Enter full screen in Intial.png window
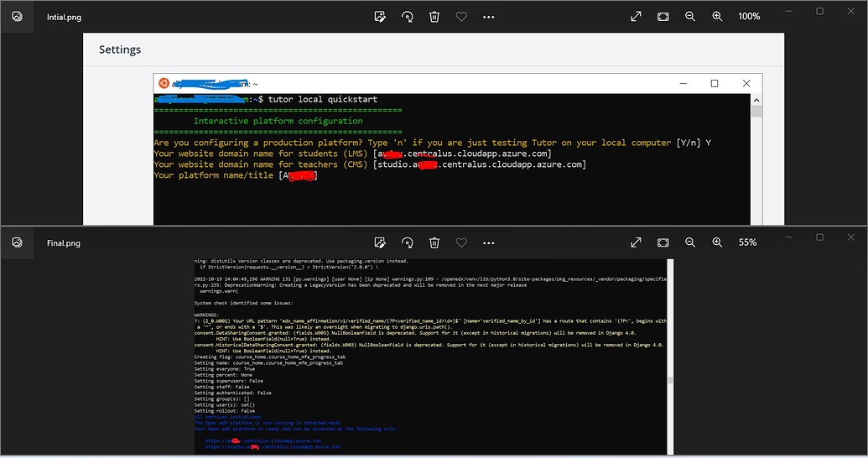868x458 pixels. 636,17
